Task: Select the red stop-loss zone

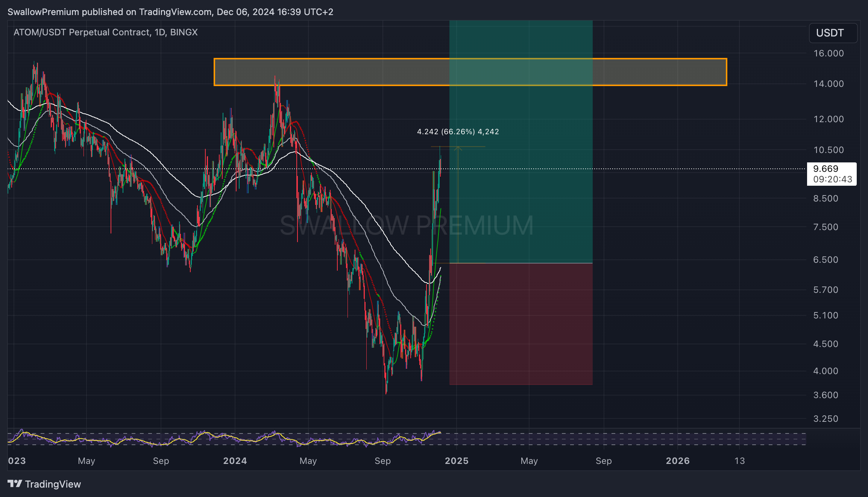Action: pyautogui.click(x=521, y=324)
